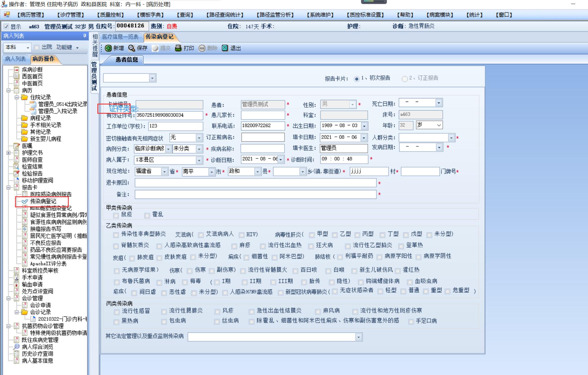Open the 人群分类 dropdown
The image size is (588, 375).
pos(451,138)
